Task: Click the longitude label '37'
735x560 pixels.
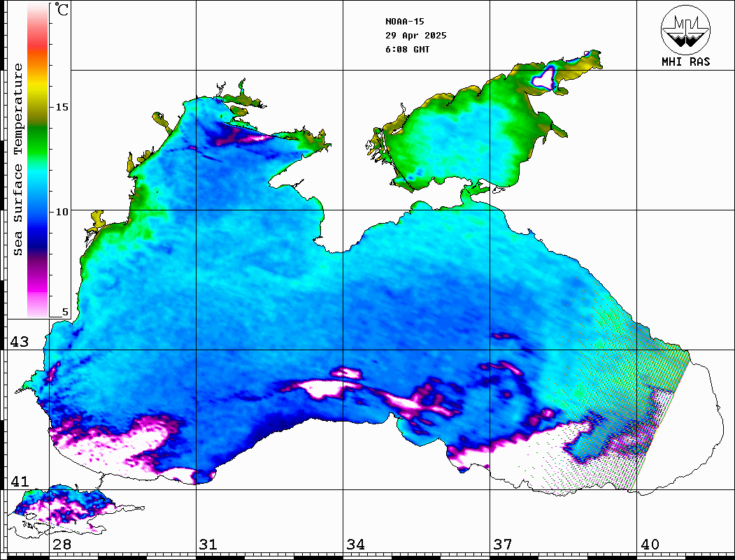Action: click(503, 545)
